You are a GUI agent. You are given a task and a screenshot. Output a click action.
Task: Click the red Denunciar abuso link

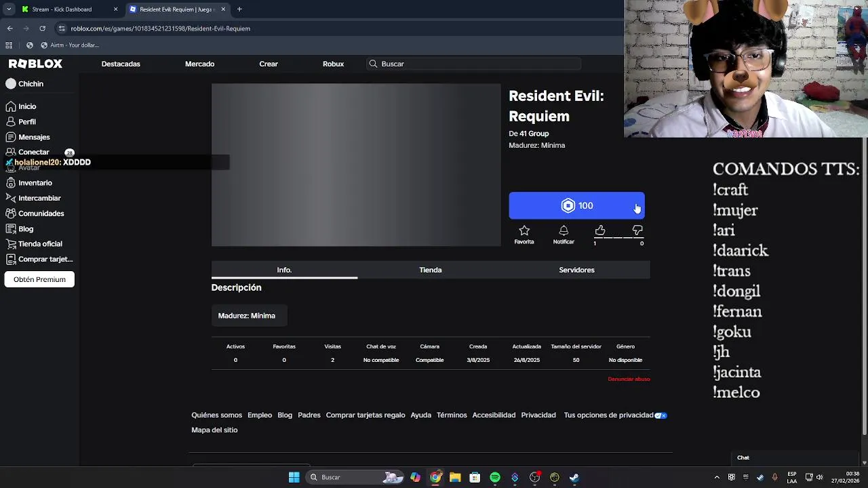[x=629, y=379]
